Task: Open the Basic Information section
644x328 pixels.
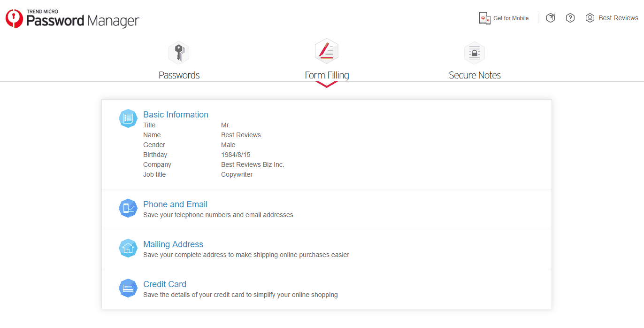Action: pyautogui.click(x=176, y=114)
